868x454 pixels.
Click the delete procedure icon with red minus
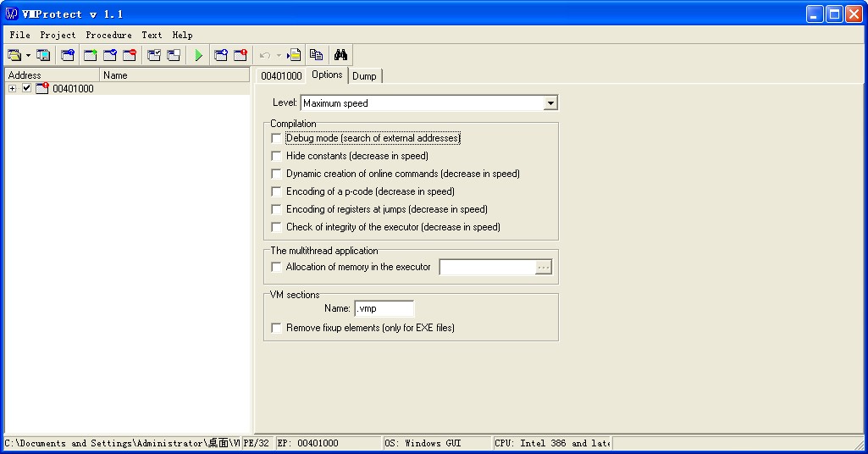coord(130,55)
